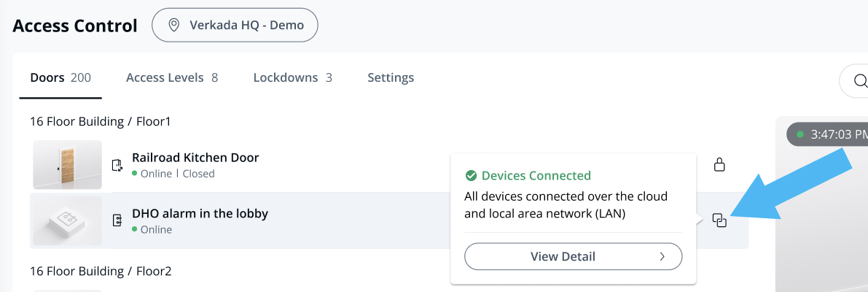Go to the Settings tab
868x292 pixels.
point(391,77)
